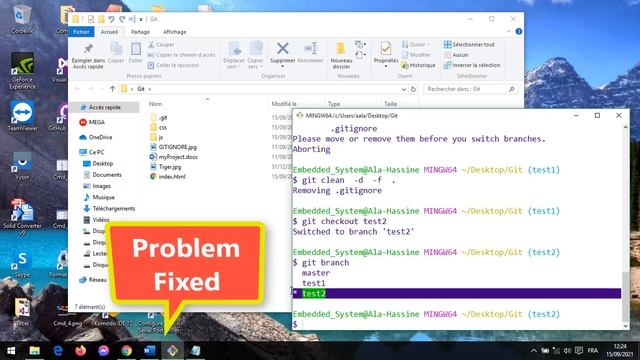The width and height of the screenshot is (640, 360).
Task: Select Ce PC in navigation pane
Action: pyautogui.click(x=92, y=152)
